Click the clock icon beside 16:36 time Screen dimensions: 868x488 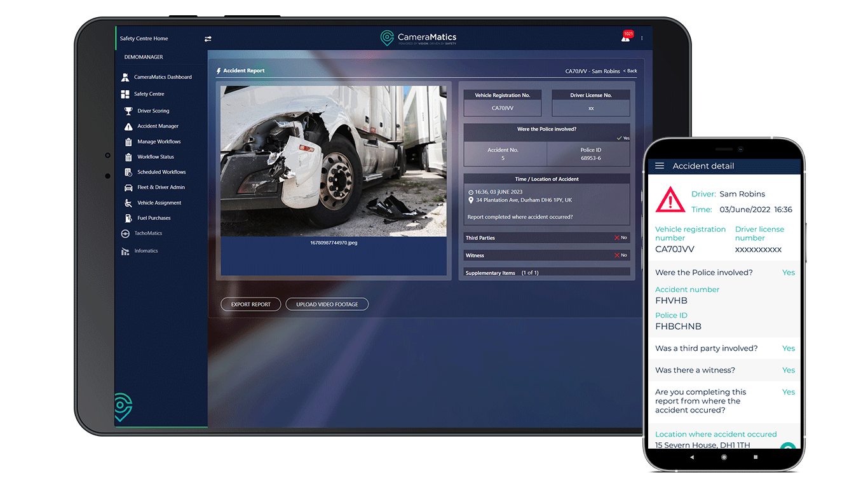(471, 192)
